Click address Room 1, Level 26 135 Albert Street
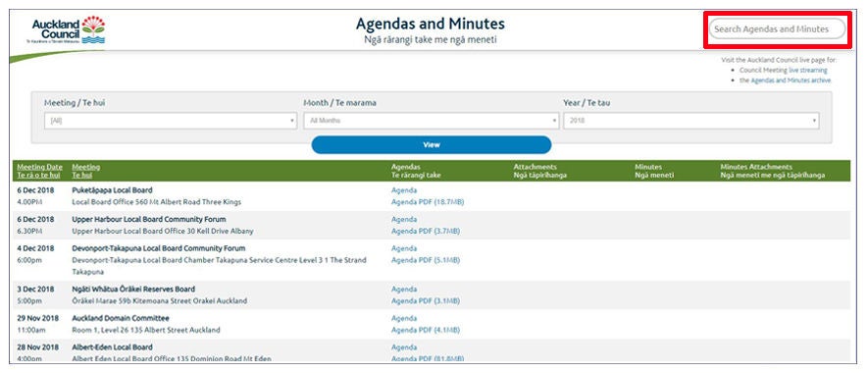This screenshot has width=868, height=373. (146, 331)
